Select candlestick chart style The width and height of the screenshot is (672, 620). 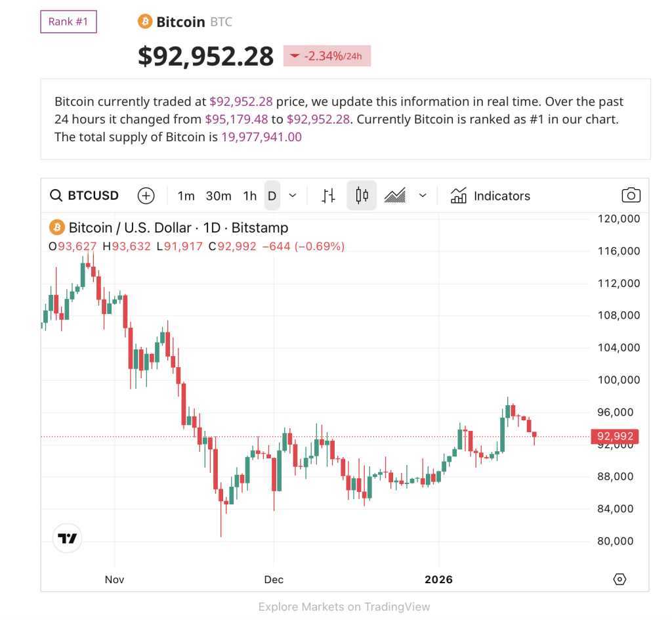[x=362, y=196]
